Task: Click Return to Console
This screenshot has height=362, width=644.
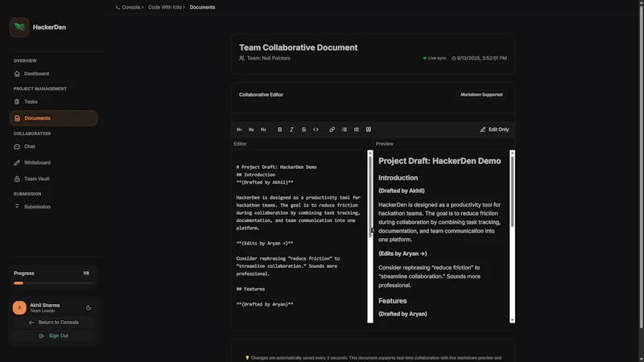Action: coord(54,323)
